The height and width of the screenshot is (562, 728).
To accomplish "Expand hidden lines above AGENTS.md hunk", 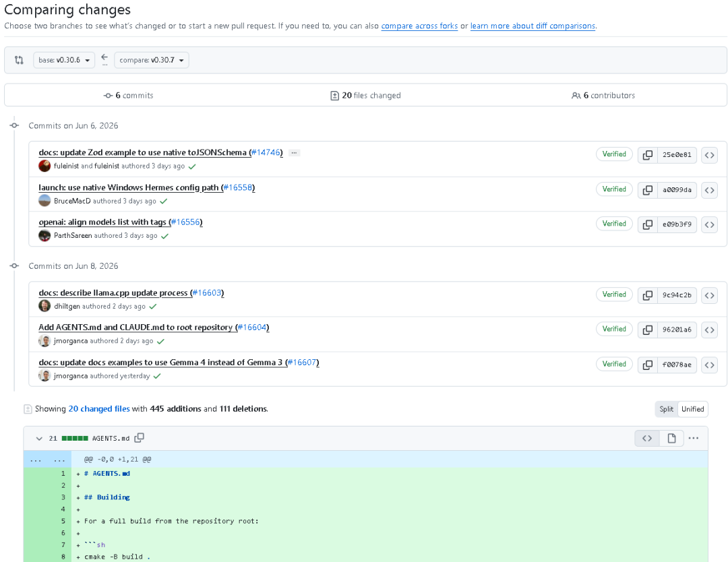I will point(47,460).
